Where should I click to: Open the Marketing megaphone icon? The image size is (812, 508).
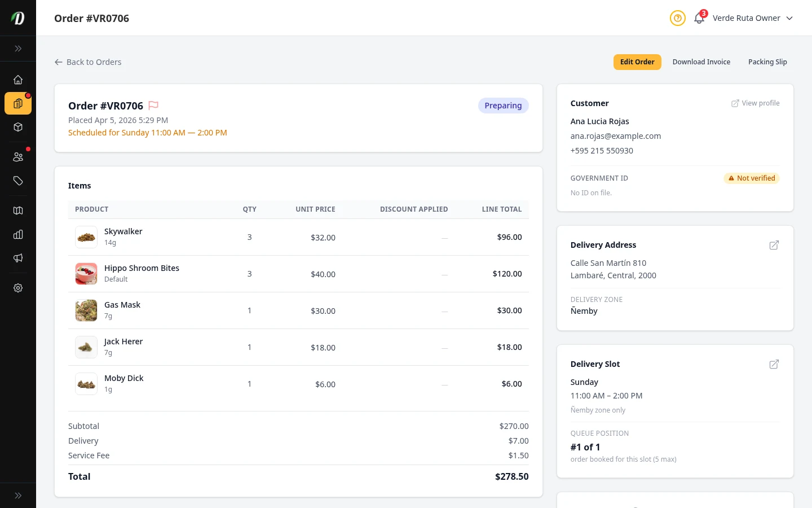click(x=18, y=258)
